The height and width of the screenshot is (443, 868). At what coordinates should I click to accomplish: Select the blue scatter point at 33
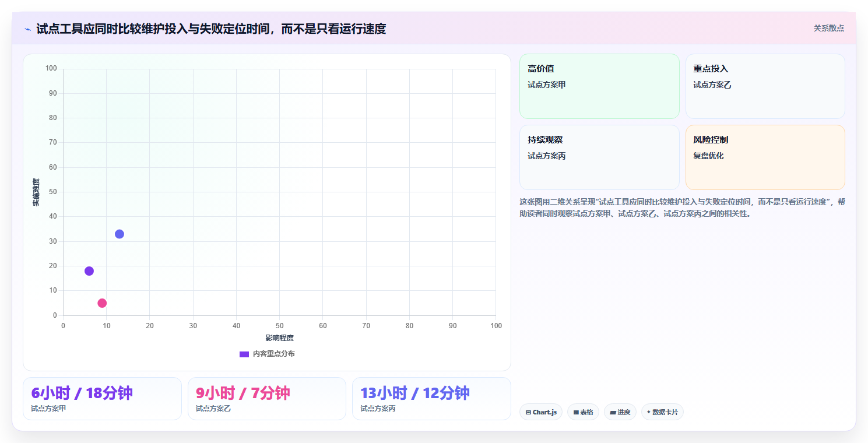pyautogui.click(x=120, y=234)
